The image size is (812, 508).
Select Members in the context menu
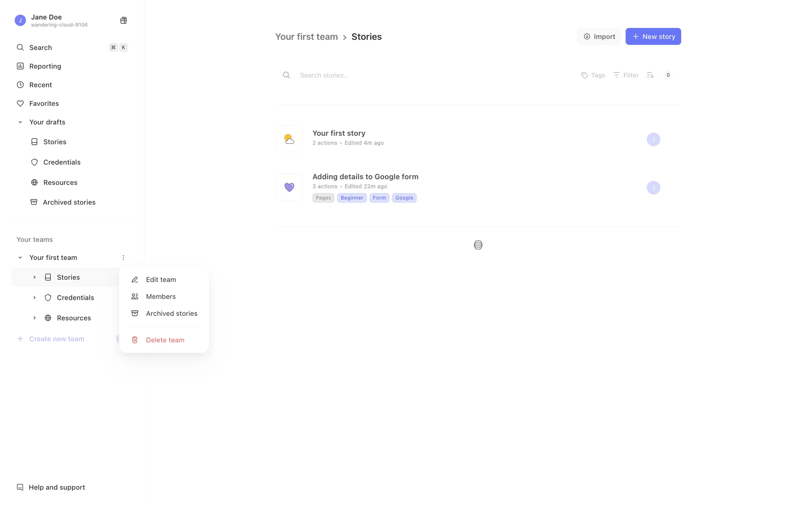(x=161, y=296)
